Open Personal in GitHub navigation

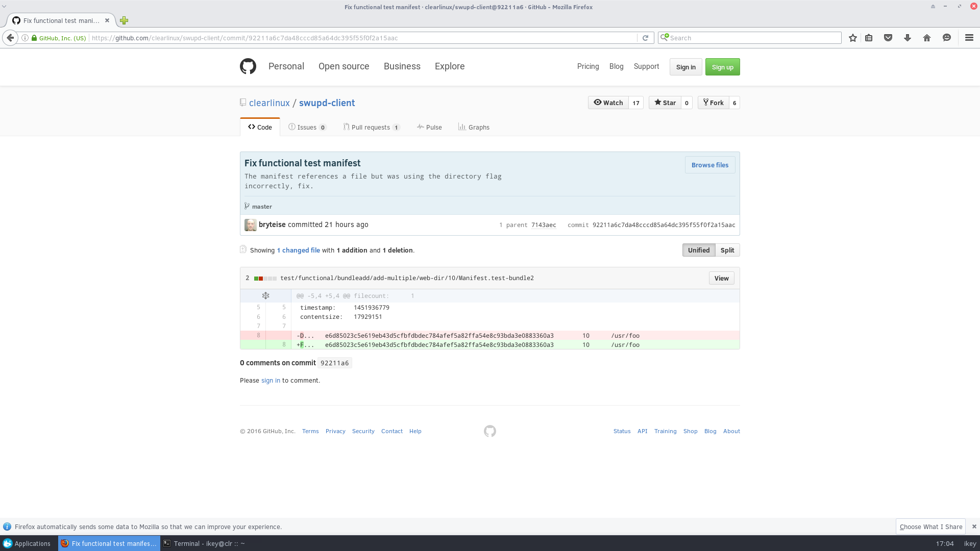click(x=286, y=66)
